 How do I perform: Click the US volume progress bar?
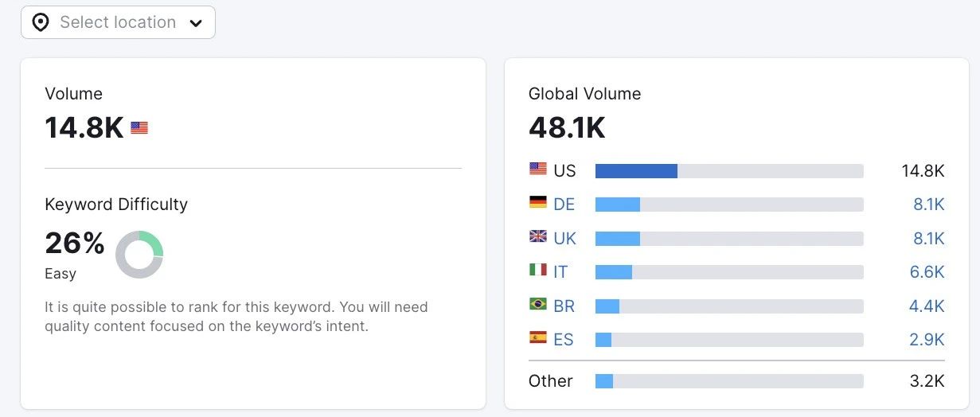click(x=728, y=171)
